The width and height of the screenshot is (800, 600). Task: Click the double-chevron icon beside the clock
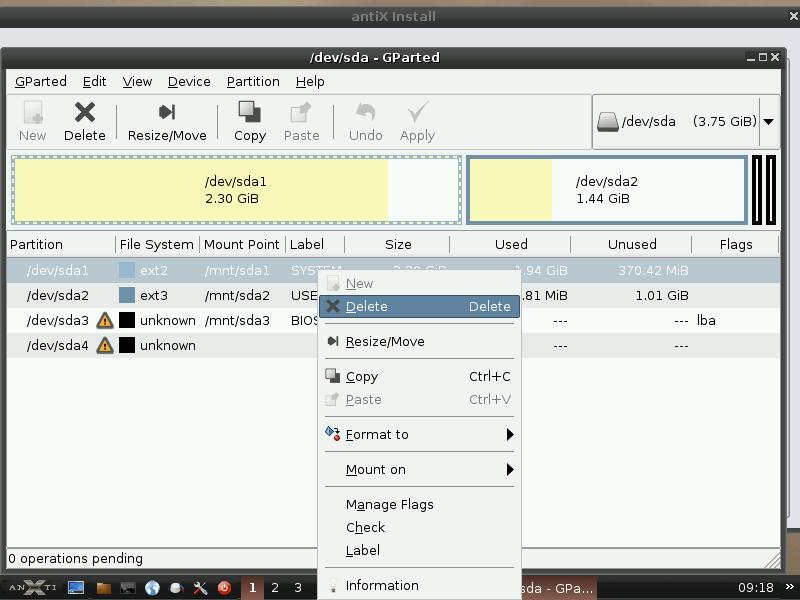[x=790, y=587]
